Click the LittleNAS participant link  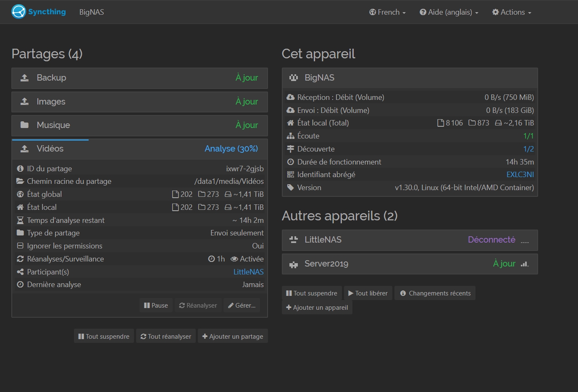click(x=248, y=272)
